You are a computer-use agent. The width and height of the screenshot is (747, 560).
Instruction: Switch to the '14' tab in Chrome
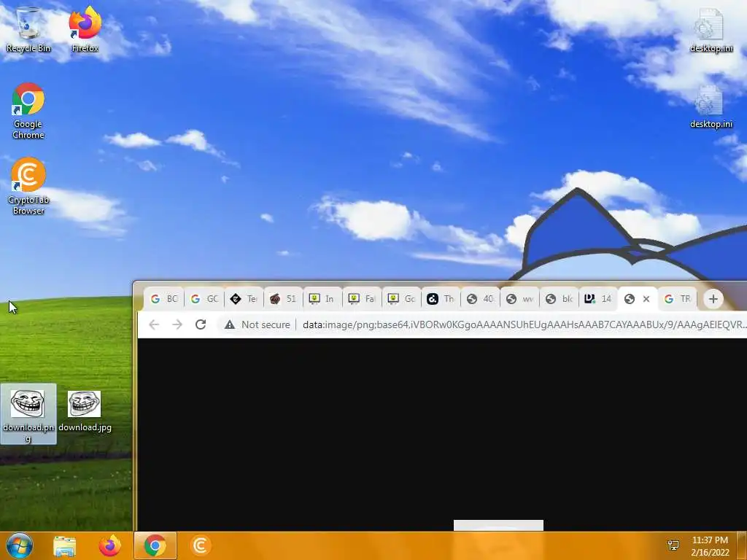point(598,299)
